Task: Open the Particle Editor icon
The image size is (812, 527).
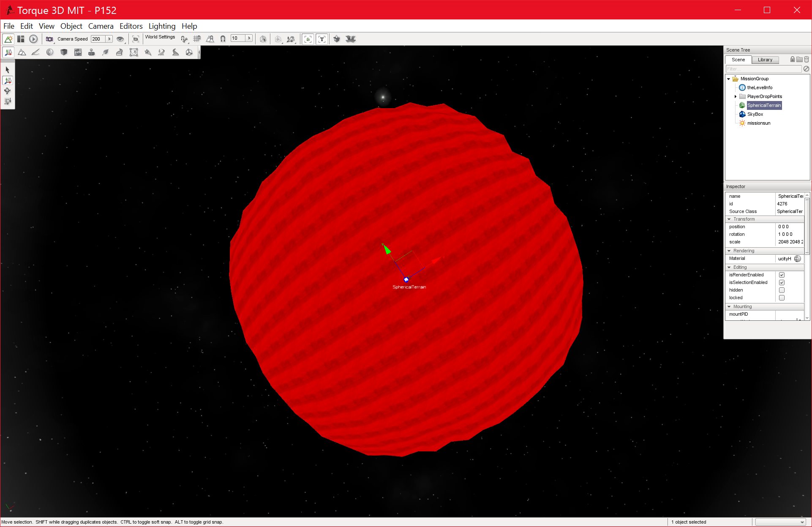Action: point(147,52)
